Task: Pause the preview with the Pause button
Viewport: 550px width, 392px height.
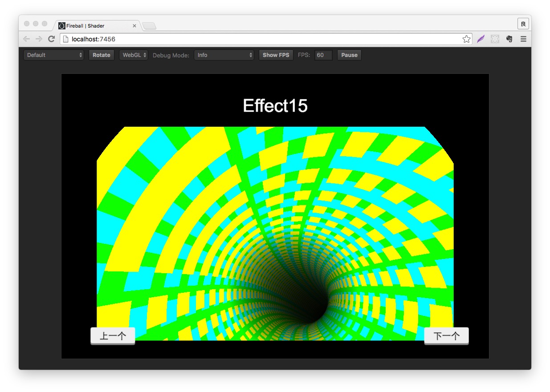Action: (x=349, y=55)
